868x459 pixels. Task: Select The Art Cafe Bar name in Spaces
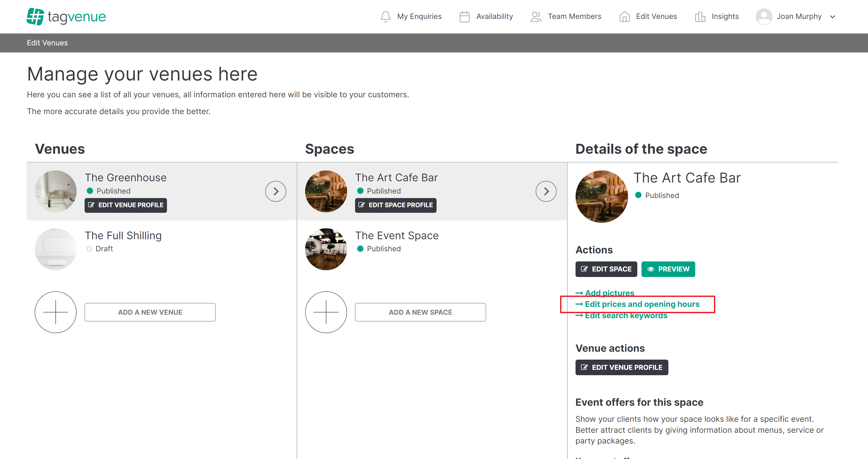[x=396, y=178]
